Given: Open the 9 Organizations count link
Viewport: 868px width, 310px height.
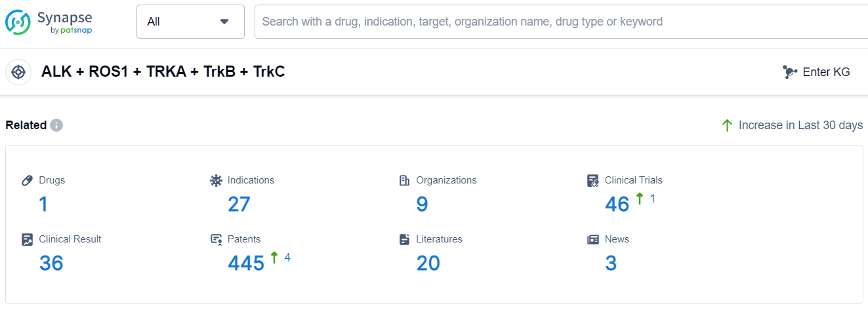Looking at the screenshot, I should 422,204.
